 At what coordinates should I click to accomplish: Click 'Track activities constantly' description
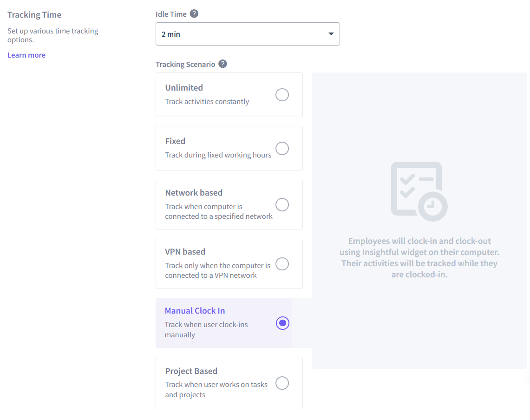tap(207, 101)
